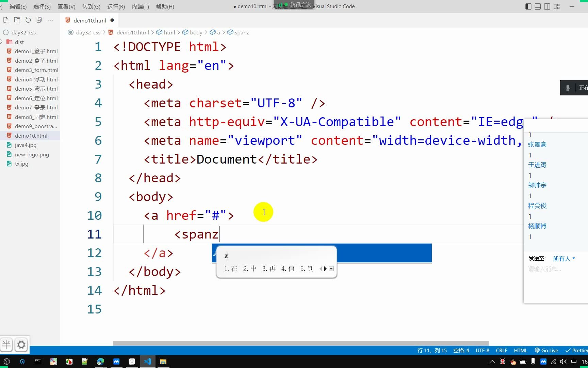
Task: Click microphone icon in meeting overlay
Action: (568, 88)
